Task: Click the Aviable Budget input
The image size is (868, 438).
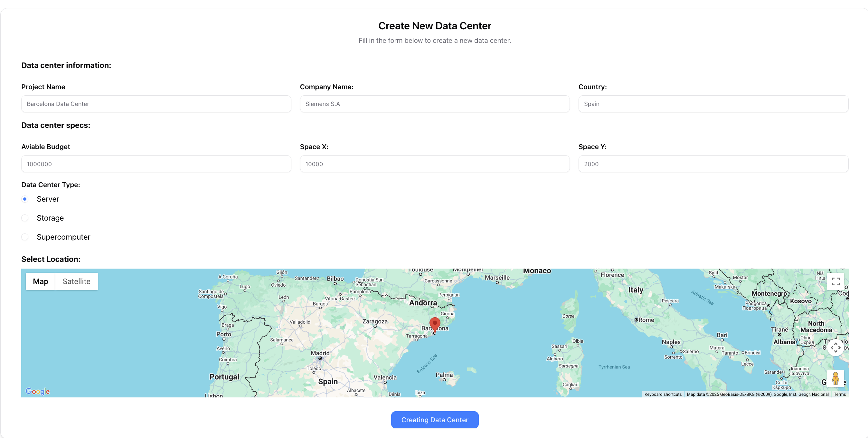Action: [156, 164]
